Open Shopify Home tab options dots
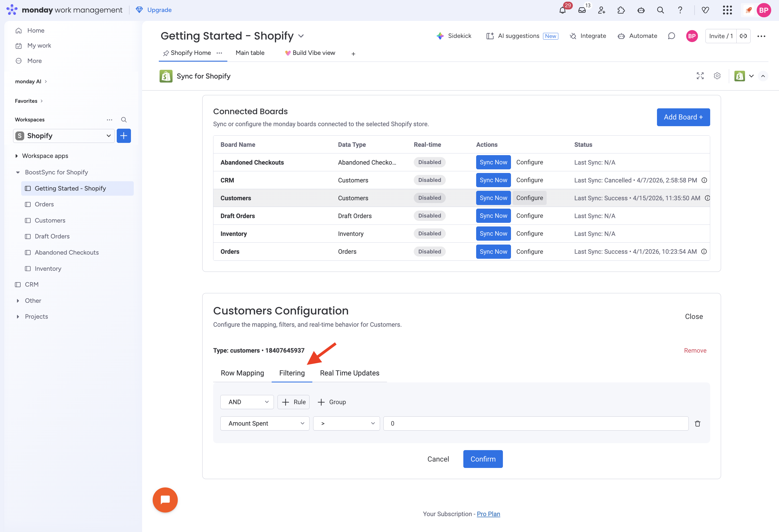The image size is (779, 532). (219, 53)
